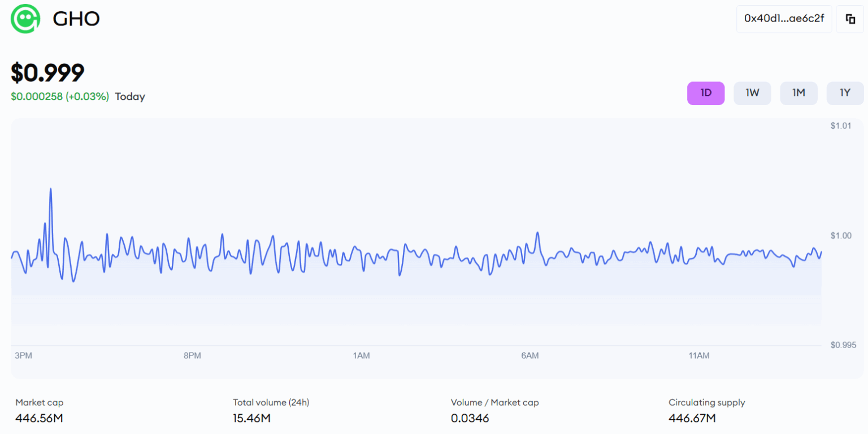Image resolution: width=868 pixels, height=434 pixels.
Task: Click the tallest spike on price chart
Action: point(51,190)
